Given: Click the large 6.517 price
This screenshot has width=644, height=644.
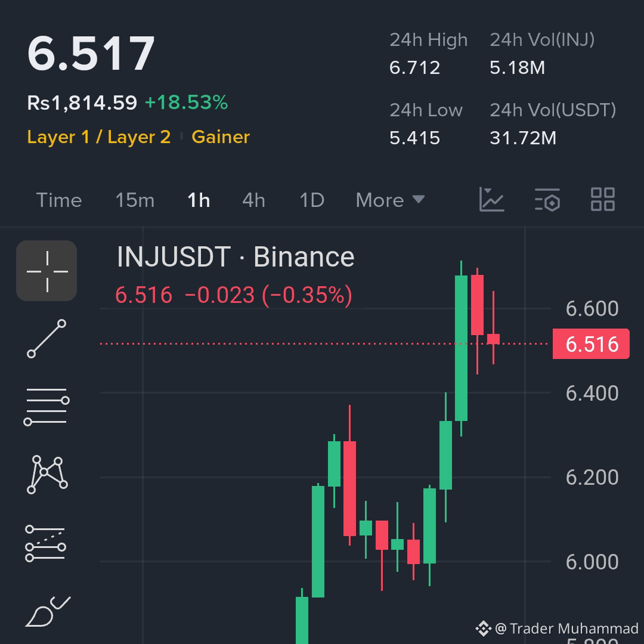Looking at the screenshot, I should pyautogui.click(x=91, y=54).
